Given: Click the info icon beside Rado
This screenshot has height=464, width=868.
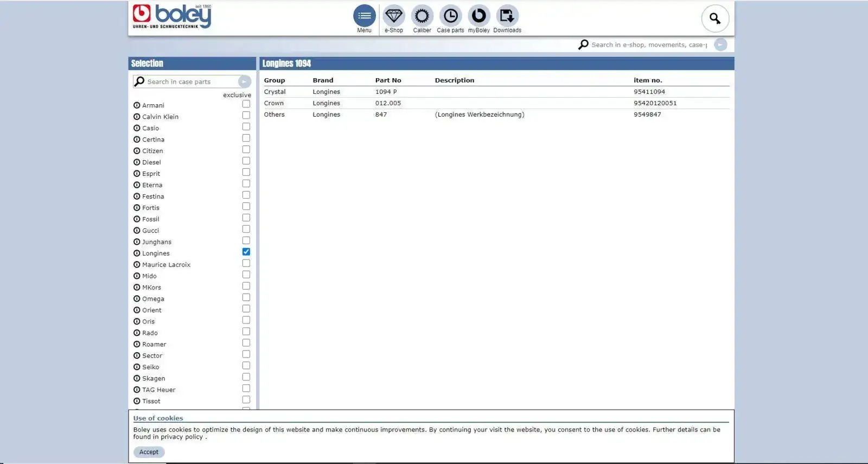Looking at the screenshot, I should (x=137, y=333).
